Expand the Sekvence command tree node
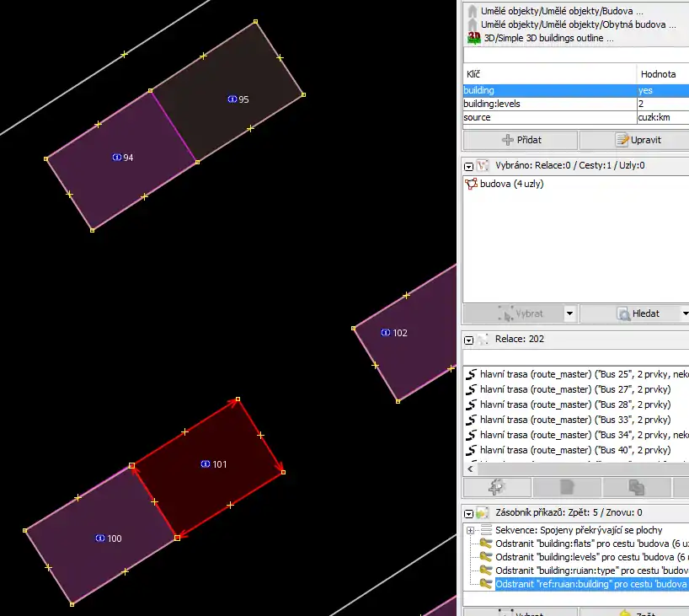 coord(471,530)
